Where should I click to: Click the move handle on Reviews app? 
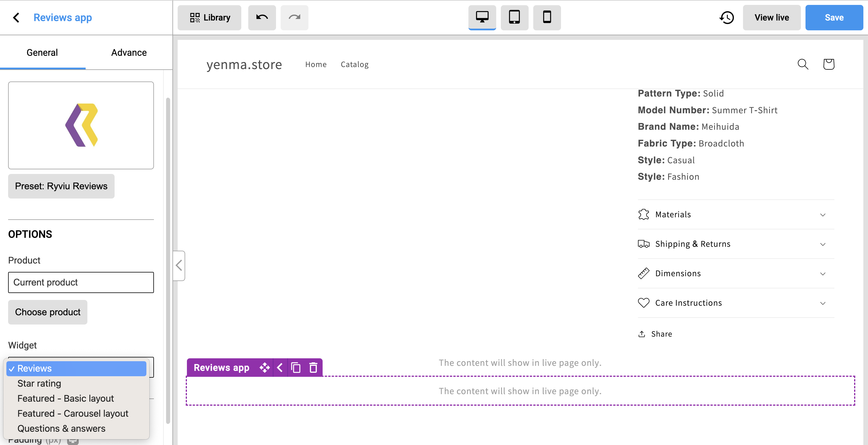[264, 368]
